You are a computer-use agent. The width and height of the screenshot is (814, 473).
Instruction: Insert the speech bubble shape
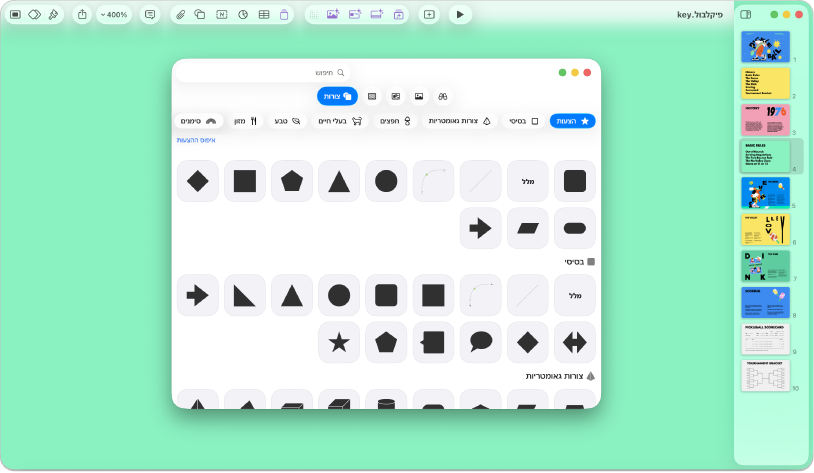pyautogui.click(x=480, y=342)
